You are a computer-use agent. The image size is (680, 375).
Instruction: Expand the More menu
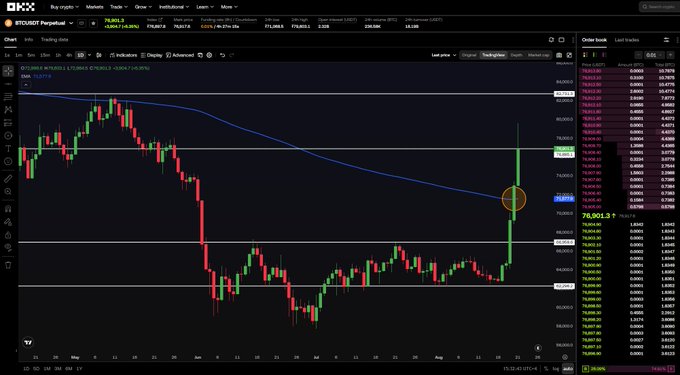229,7
